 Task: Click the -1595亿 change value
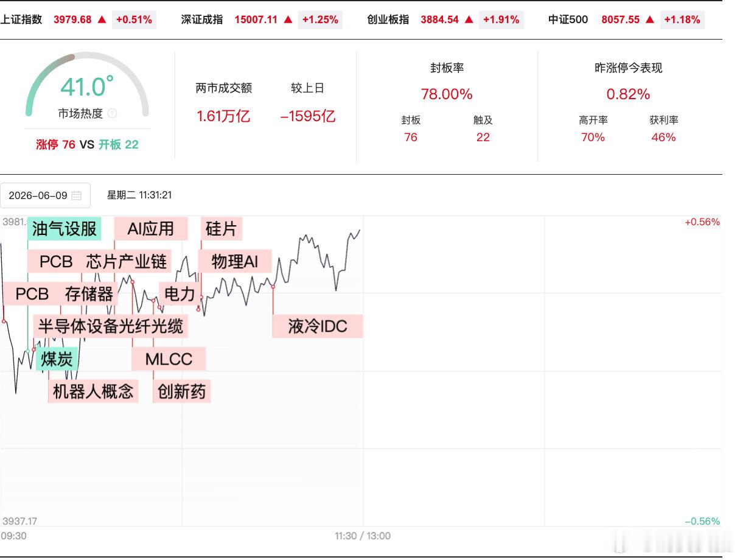pyautogui.click(x=308, y=116)
